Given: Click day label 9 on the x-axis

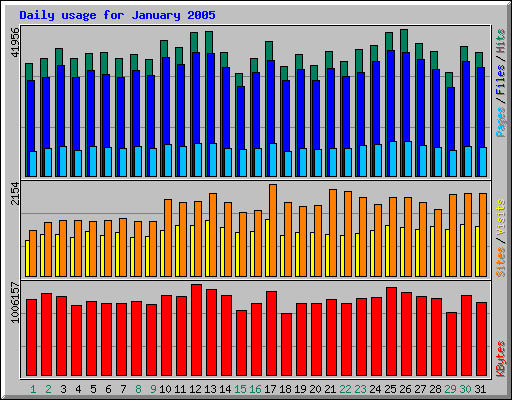Looking at the screenshot, I should point(153,389).
